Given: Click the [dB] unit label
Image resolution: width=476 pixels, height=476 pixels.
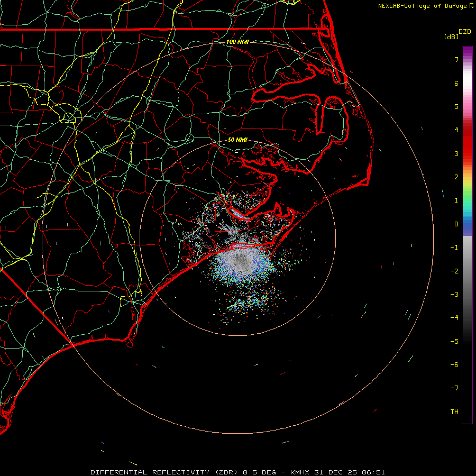Looking at the screenshot, I should 451,37.
